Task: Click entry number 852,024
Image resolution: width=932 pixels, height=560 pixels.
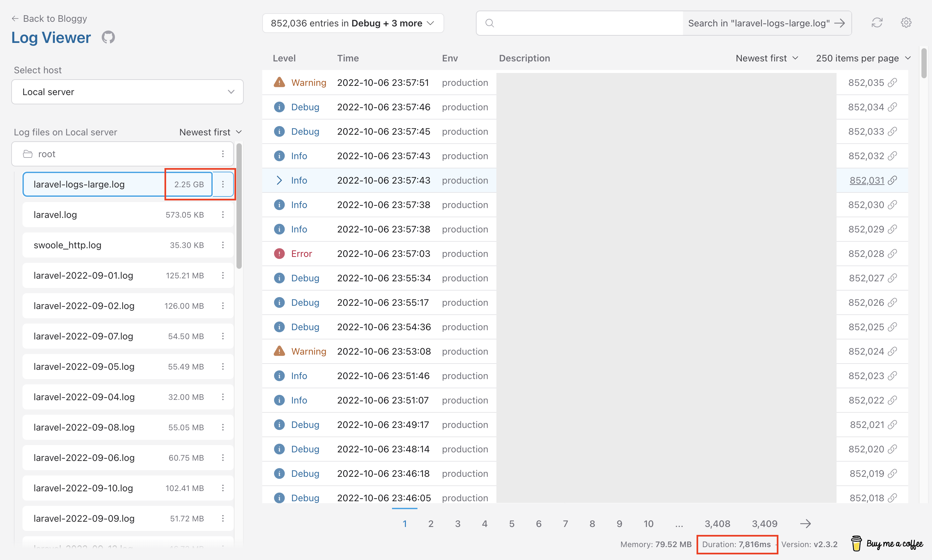Action: pos(866,351)
